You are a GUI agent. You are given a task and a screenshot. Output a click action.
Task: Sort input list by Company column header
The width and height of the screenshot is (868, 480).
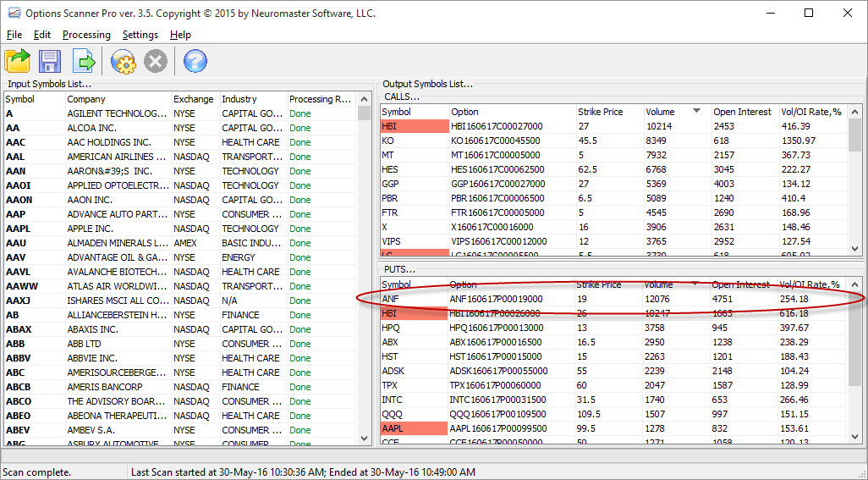tap(118, 99)
